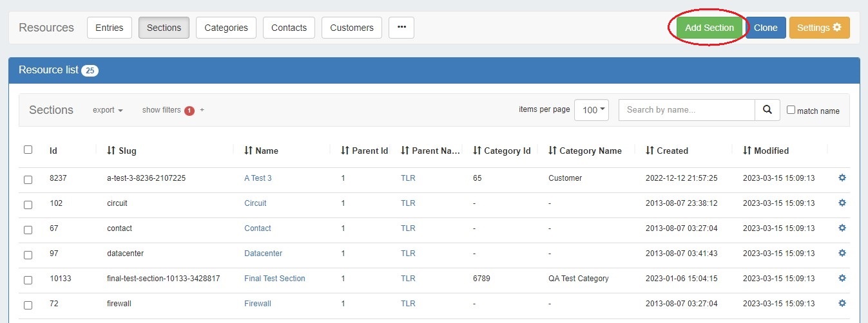Open the Contact section link
This screenshot has height=323, width=868.
pos(258,228)
